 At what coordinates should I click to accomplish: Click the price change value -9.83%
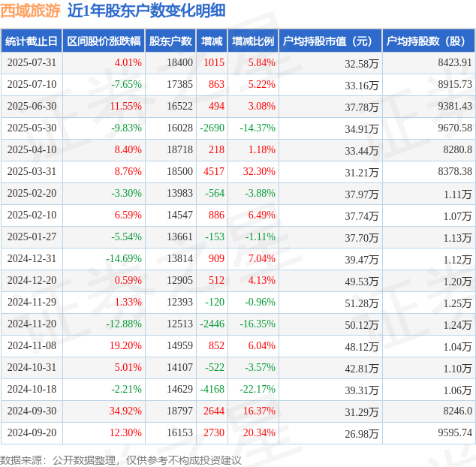coord(126,128)
